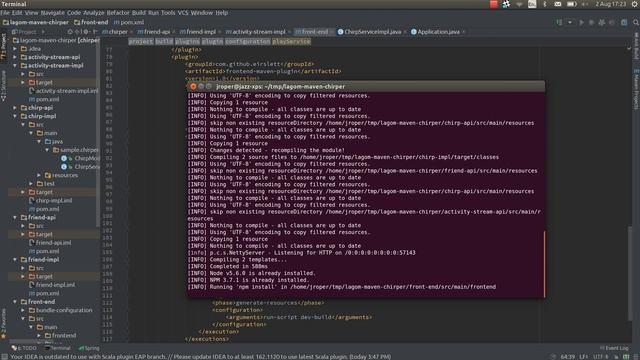Open the Structure side tool strip
Viewport: 640px width, 360px height.
pyautogui.click(x=4, y=86)
